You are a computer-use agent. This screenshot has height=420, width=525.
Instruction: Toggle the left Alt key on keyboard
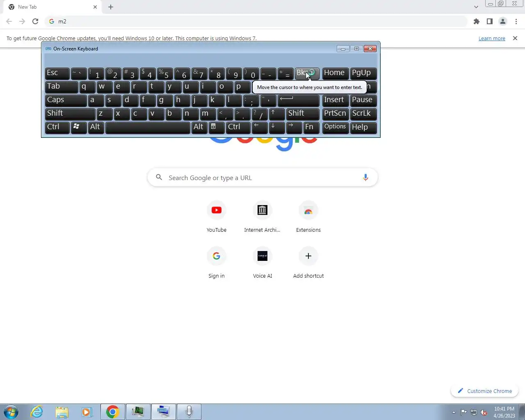tap(96, 128)
